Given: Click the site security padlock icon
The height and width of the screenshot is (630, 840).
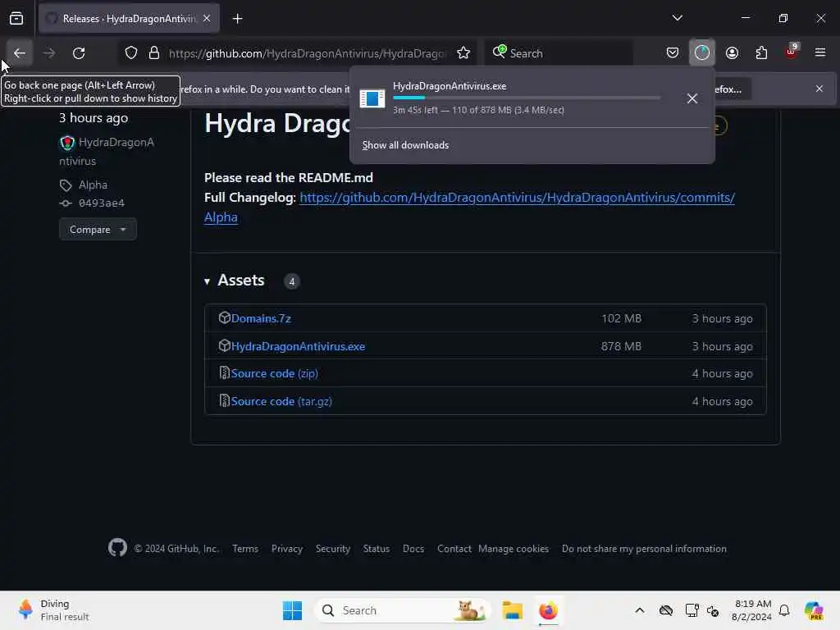Looking at the screenshot, I should (154, 53).
